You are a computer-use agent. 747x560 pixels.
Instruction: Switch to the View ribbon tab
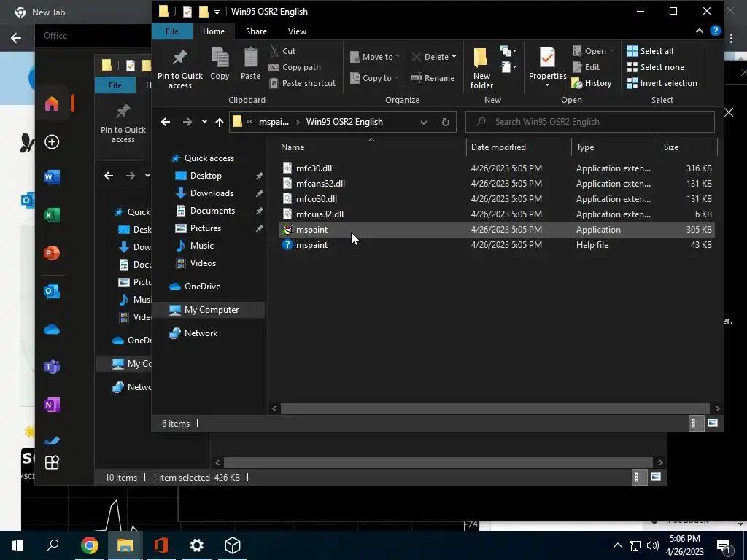tap(298, 31)
